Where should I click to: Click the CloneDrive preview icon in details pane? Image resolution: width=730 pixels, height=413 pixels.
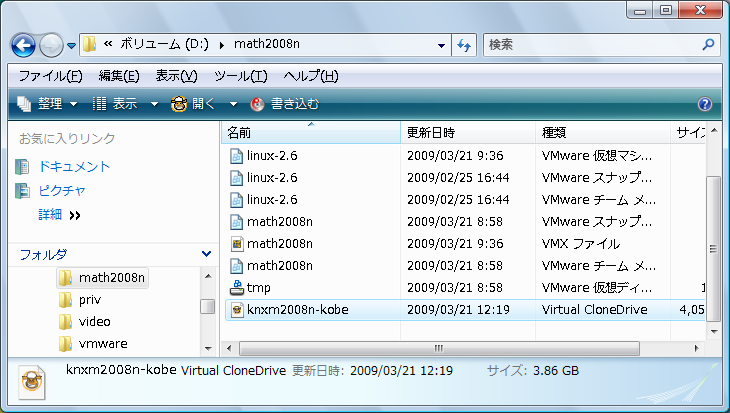coord(32,382)
